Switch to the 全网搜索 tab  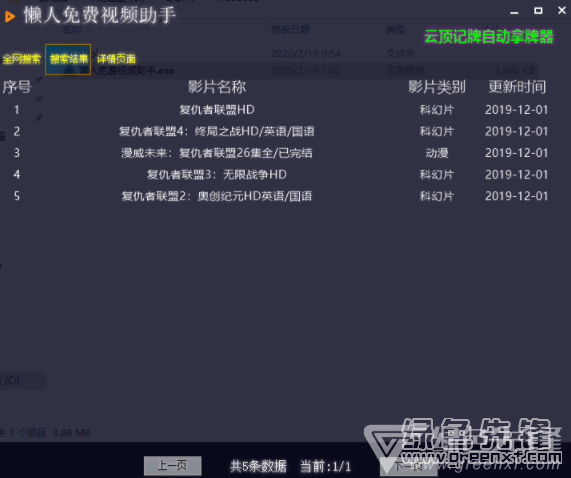pyautogui.click(x=21, y=59)
